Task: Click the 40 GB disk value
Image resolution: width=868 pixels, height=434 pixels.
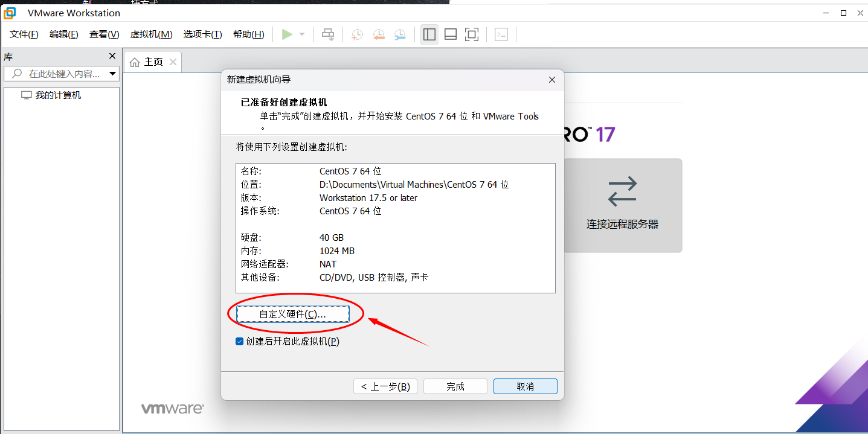Action: tap(332, 238)
